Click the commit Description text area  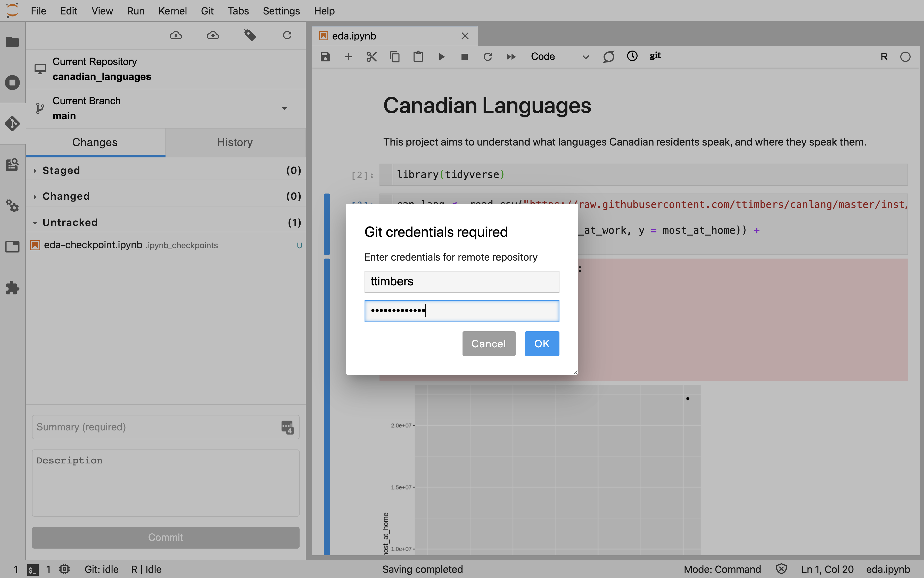[x=166, y=483]
